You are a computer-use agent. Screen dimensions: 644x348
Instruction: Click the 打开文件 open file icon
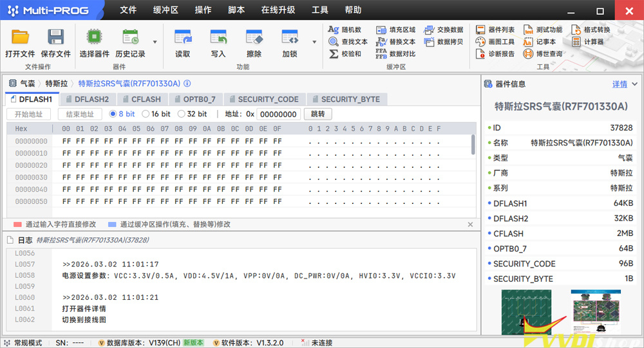[20, 38]
